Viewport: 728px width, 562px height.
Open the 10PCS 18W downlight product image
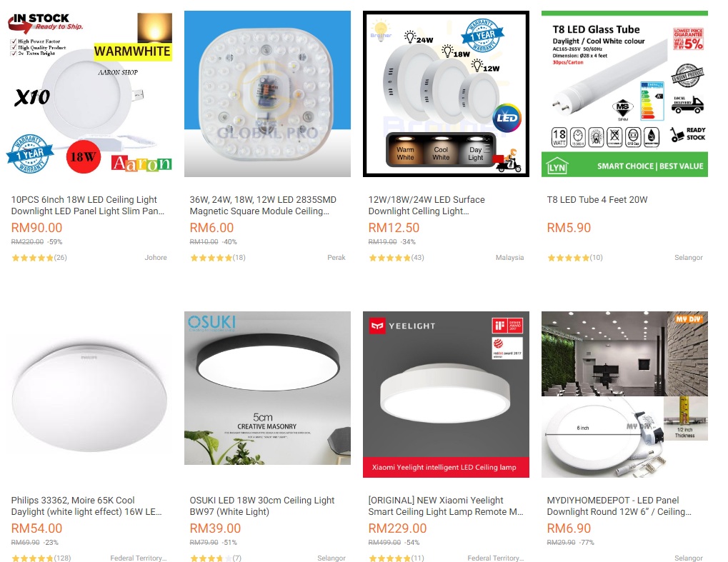point(89,94)
